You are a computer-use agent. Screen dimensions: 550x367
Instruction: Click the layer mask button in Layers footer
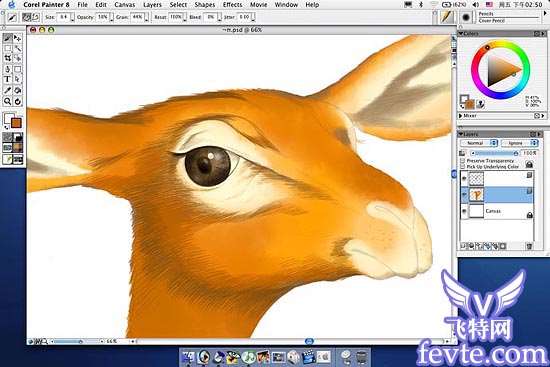[x=503, y=246]
